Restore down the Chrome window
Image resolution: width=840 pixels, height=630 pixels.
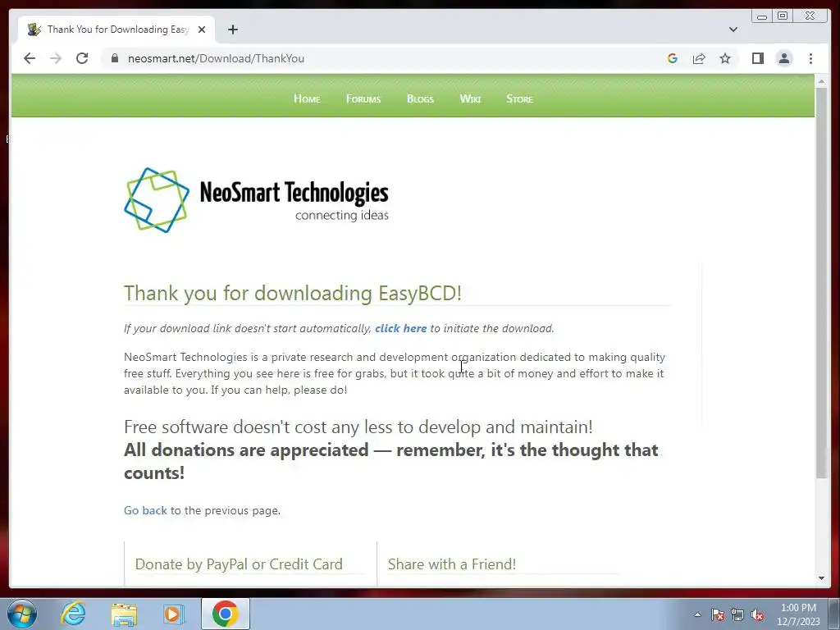pyautogui.click(x=783, y=16)
